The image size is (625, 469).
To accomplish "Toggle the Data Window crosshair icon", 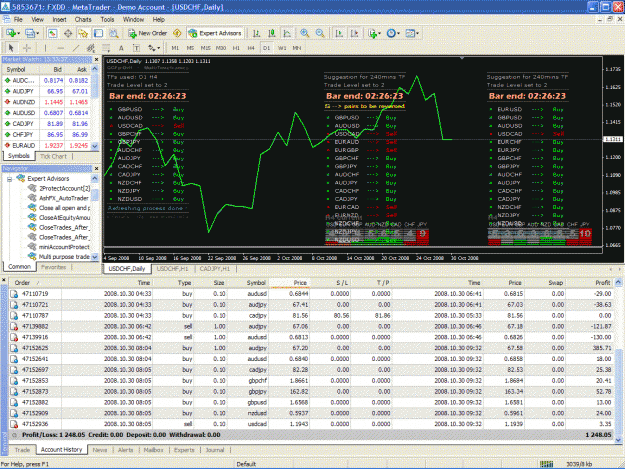I will tap(68, 33).
